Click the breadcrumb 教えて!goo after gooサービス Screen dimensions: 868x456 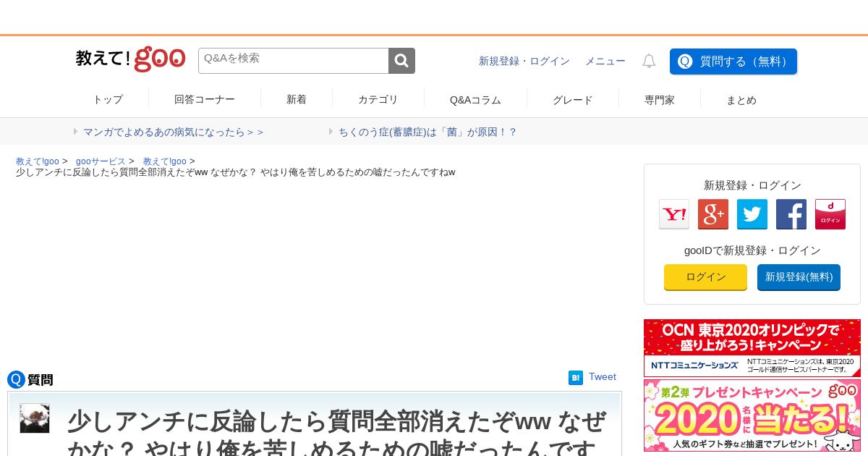pos(165,161)
